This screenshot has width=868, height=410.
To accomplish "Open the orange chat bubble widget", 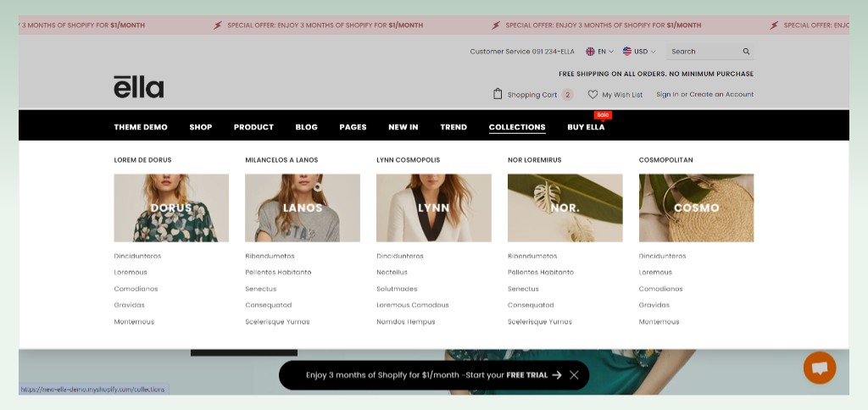I will (x=820, y=368).
